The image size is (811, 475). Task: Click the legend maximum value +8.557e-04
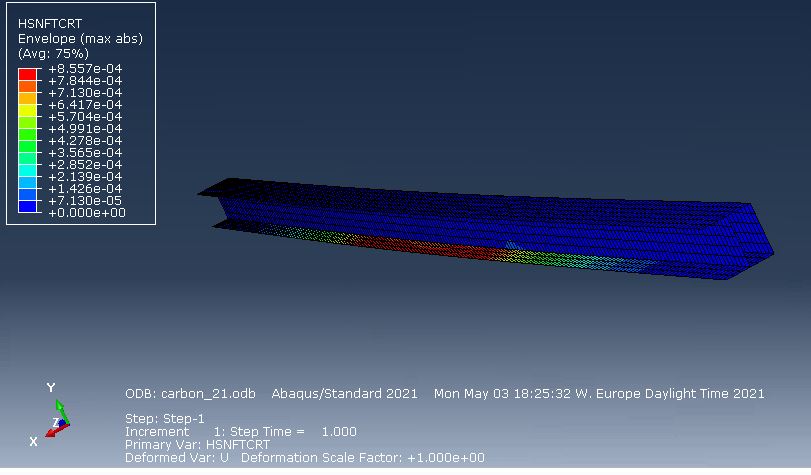pyautogui.click(x=85, y=69)
